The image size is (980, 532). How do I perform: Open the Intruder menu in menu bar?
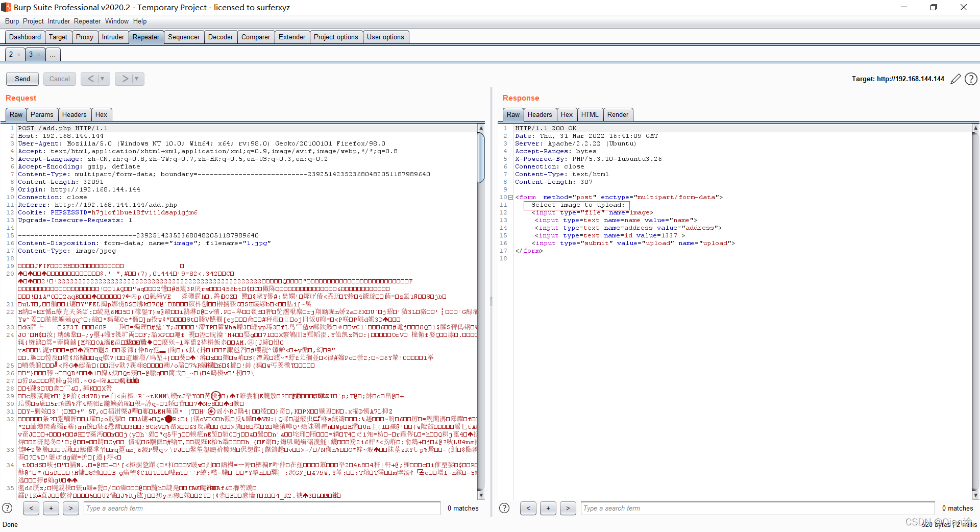(x=59, y=21)
